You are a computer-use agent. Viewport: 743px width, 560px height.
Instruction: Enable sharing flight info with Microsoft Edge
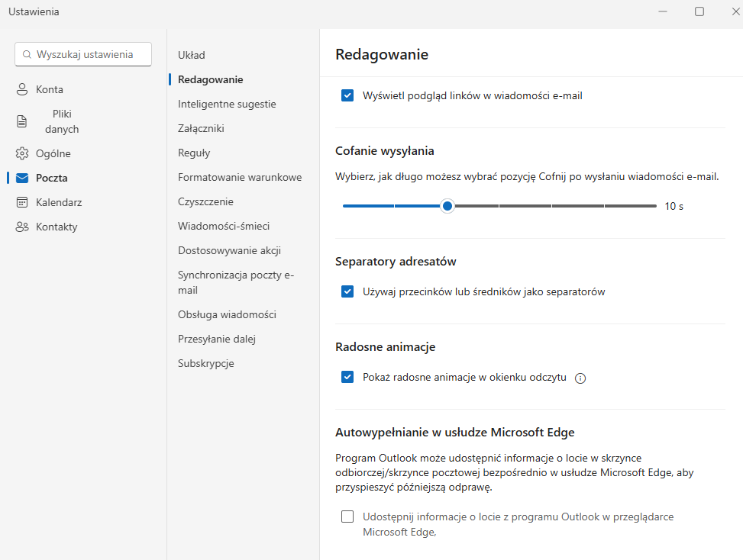[347, 517]
